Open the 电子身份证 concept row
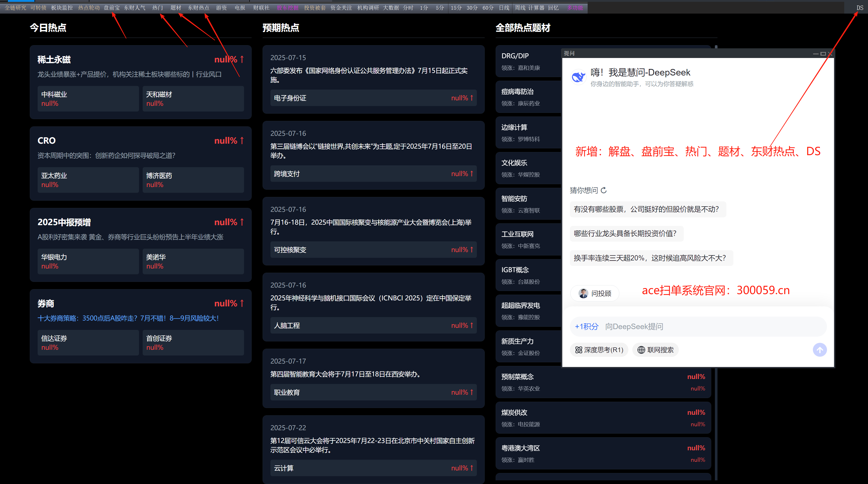This screenshot has width=868, height=484. [x=373, y=98]
